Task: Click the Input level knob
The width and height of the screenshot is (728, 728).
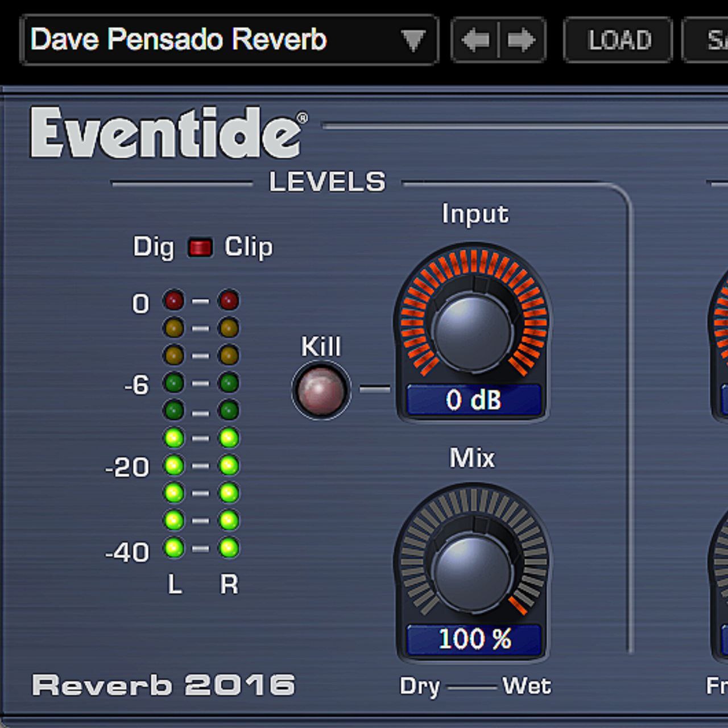Action: coord(473,333)
